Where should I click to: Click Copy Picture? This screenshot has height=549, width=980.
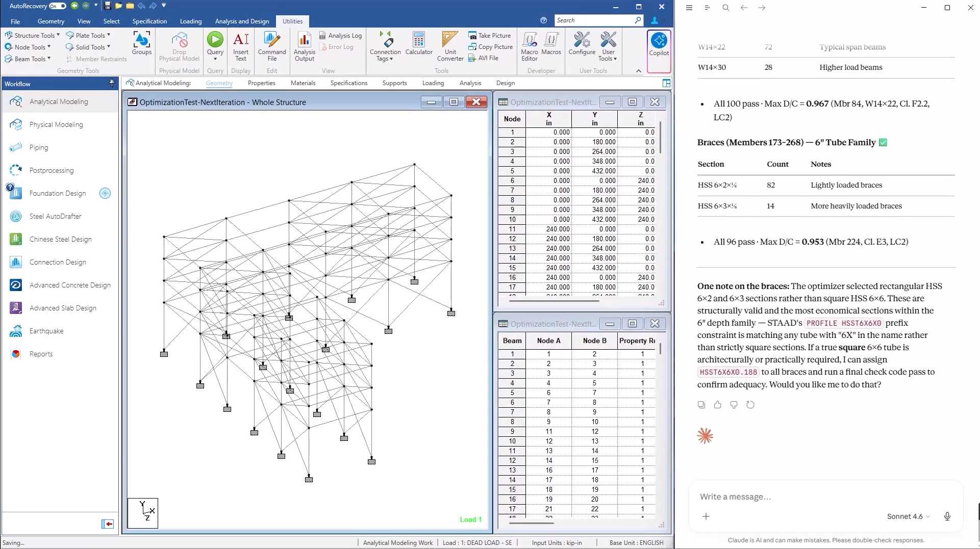pos(490,46)
